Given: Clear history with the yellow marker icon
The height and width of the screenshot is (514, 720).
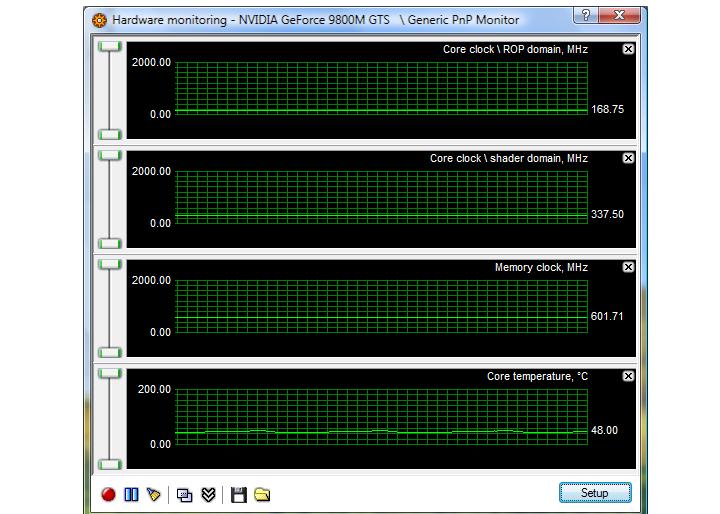Looking at the screenshot, I should (154, 494).
